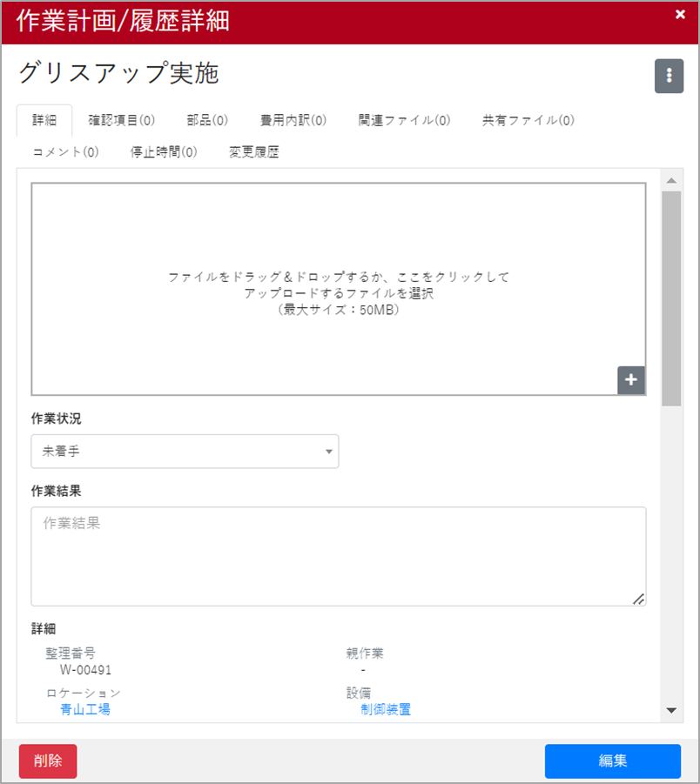The width and height of the screenshot is (700, 784).
Task: Click the file upload drop zone
Action: 338,289
